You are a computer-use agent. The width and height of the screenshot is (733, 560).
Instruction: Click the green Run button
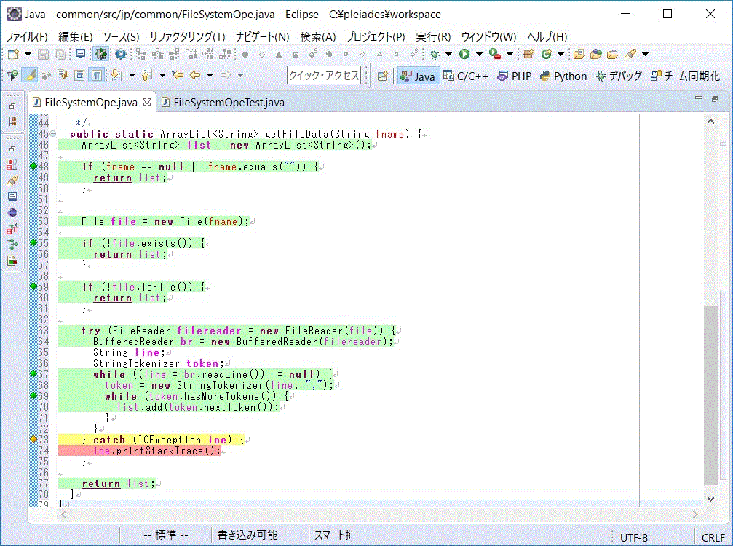pyautogui.click(x=463, y=53)
